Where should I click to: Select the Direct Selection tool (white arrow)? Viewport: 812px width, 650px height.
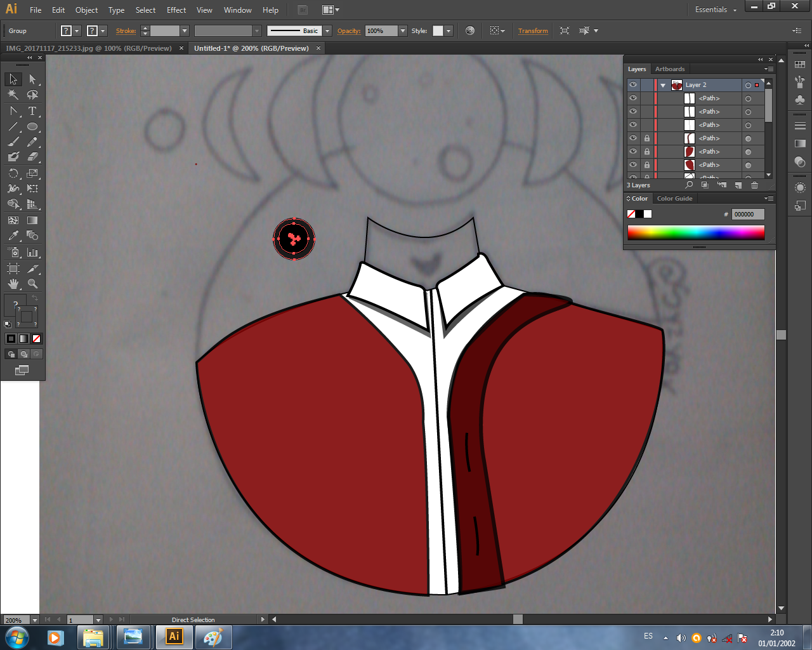[x=32, y=79]
